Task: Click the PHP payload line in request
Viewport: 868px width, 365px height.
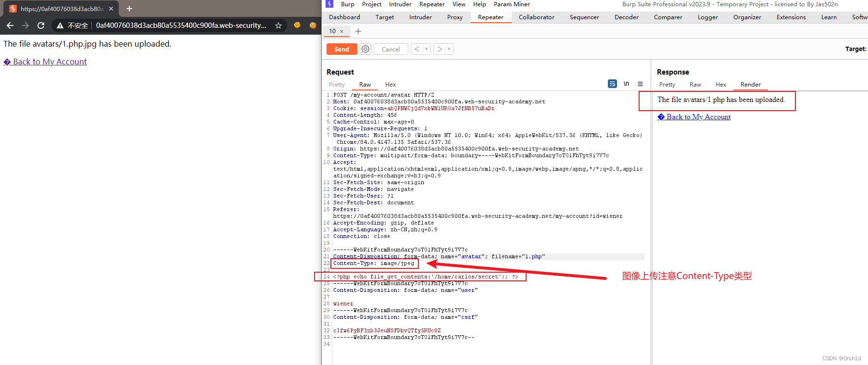Action: pyautogui.click(x=426, y=277)
